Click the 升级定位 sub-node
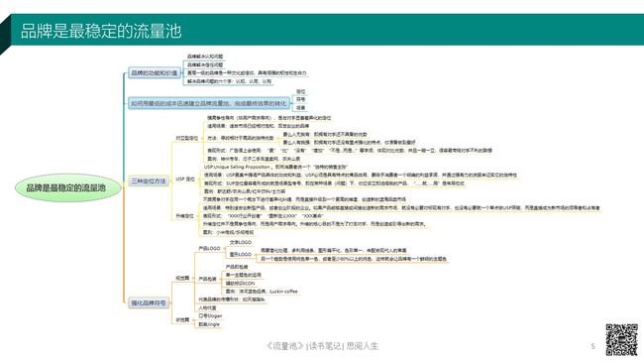Viewport: 644px width, 363px height. 184,216
